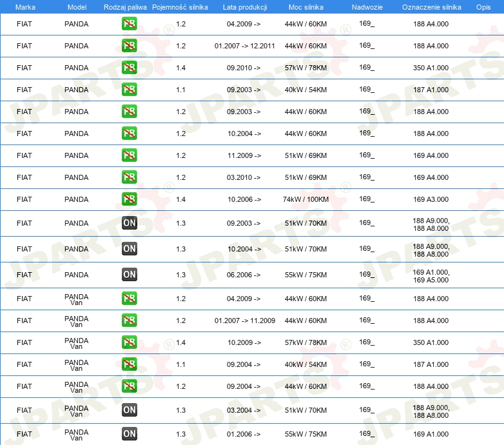Viewport: 504px width, 445px height.
Task: Select the date cell '01.2006 ->'
Action: [244, 434]
